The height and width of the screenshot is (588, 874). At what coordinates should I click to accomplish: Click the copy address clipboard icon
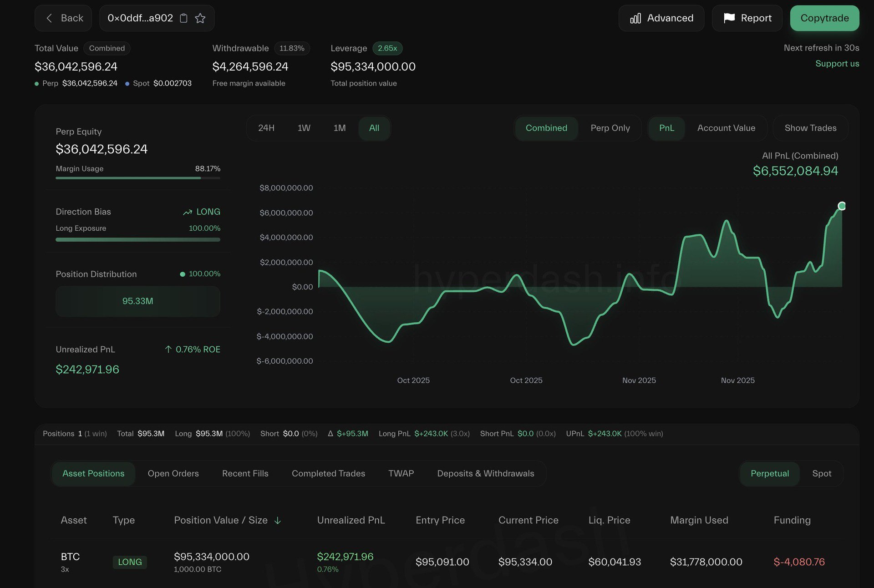click(183, 18)
